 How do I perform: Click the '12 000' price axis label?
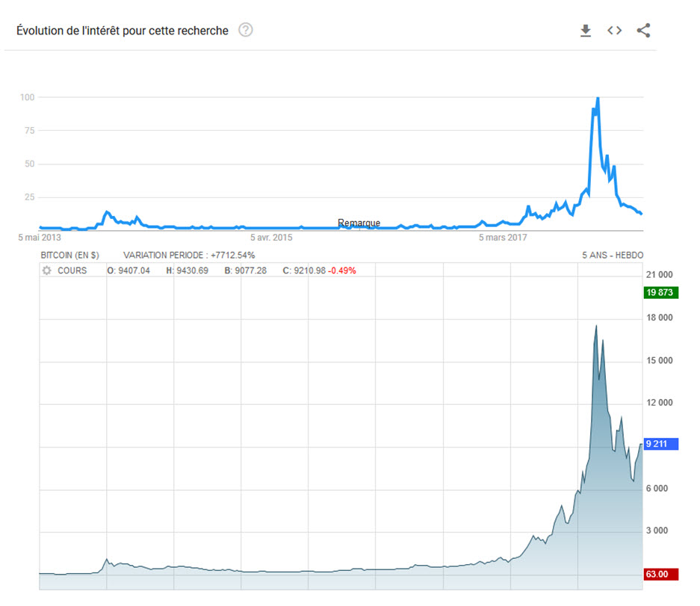pos(660,402)
